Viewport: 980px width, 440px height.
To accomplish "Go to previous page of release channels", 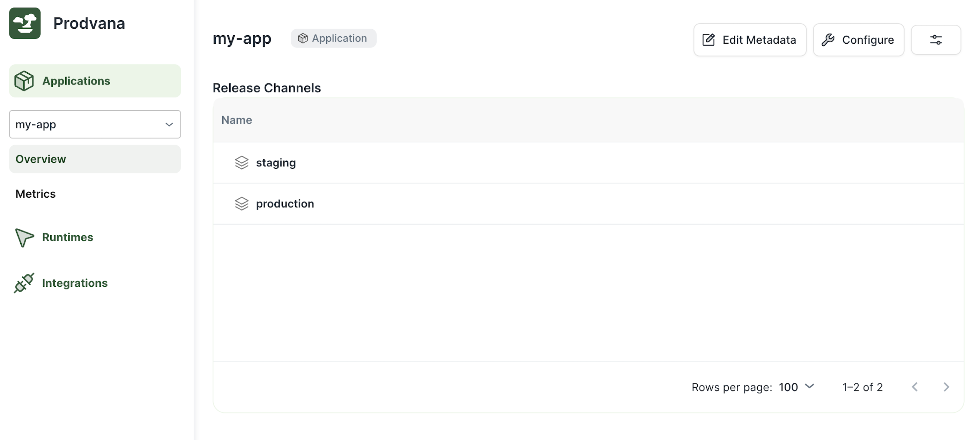I will click(x=915, y=387).
